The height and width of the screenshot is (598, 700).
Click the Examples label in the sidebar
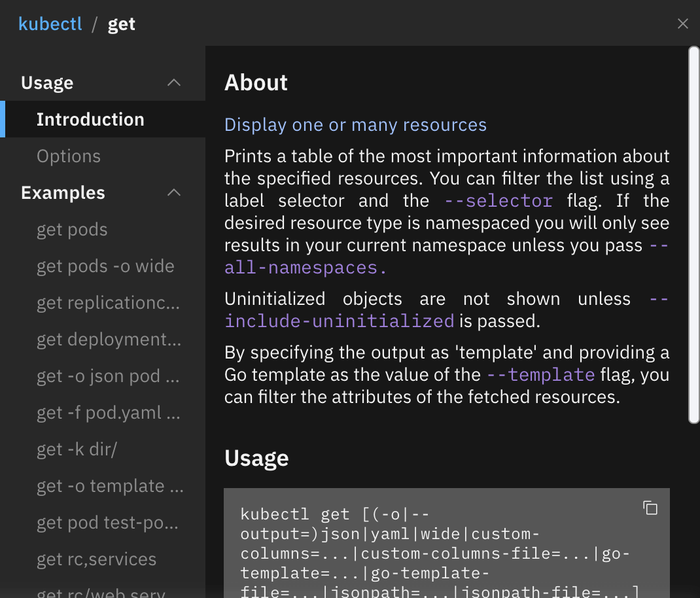(x=63, y=193)
